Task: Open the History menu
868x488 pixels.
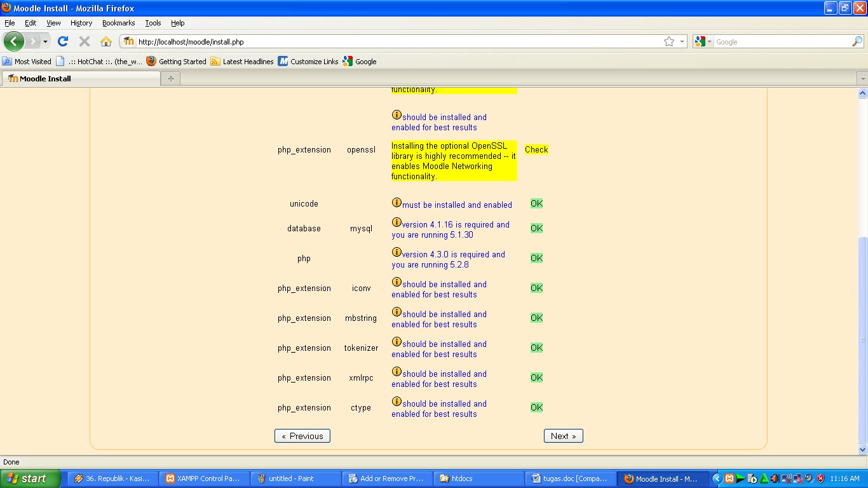Action: click(81, 23)
